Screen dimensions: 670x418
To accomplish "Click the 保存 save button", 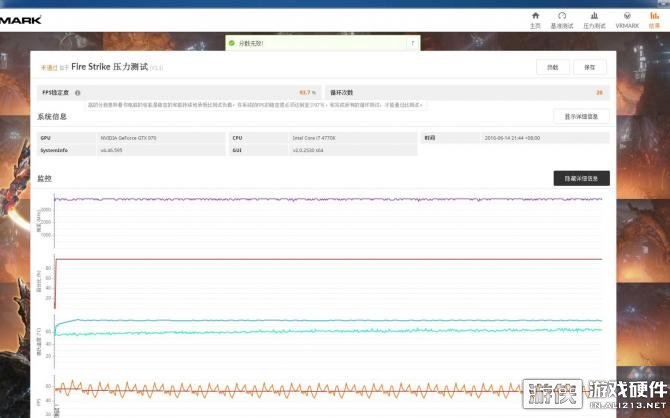I will click(x=590, y=67).
